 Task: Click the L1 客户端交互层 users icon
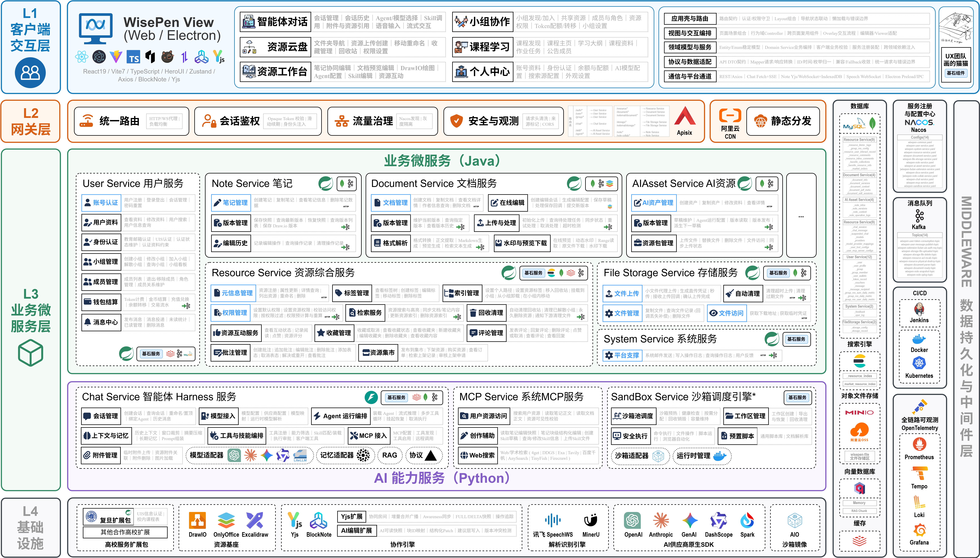[x=30, y=73]
